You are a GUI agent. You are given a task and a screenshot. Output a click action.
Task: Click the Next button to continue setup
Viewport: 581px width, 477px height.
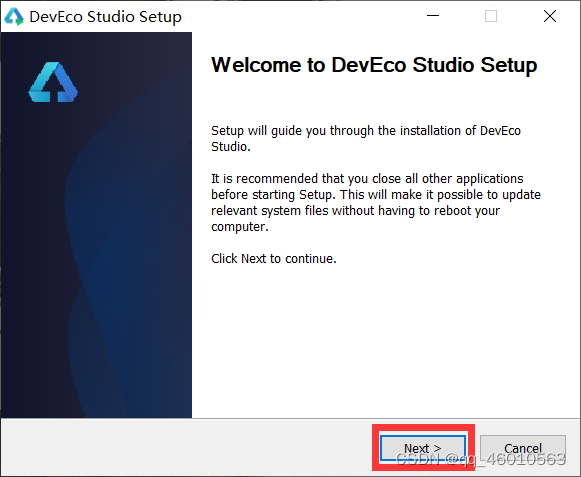(x=423, y=448)
